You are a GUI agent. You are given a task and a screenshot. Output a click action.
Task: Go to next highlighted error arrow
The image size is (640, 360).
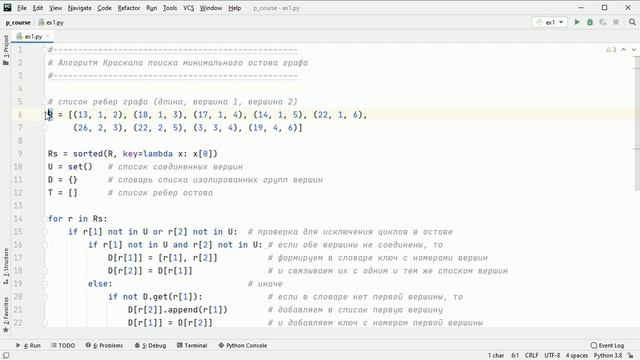pyautogui.click(x=633, y=50)
